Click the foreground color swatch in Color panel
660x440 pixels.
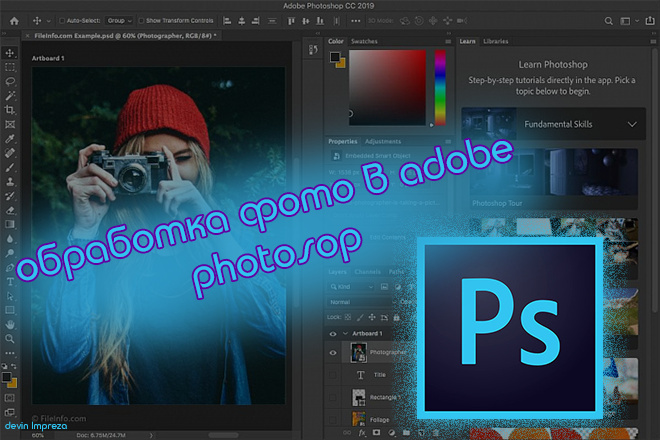point(335,57)
